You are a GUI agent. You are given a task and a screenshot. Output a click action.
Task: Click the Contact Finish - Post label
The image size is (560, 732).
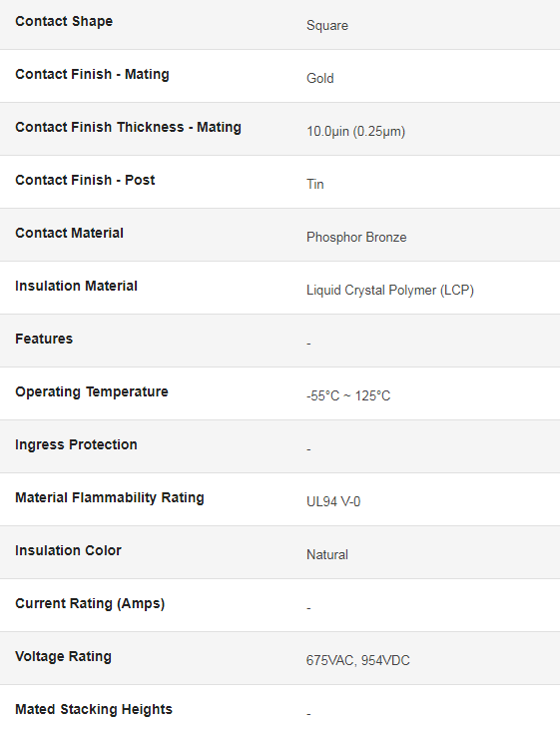[x=85, y=180]
